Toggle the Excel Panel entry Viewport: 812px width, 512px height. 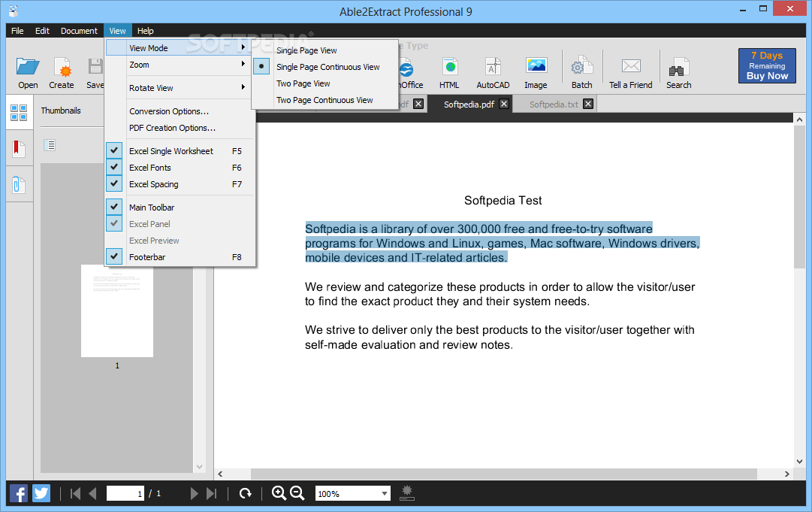(180, 224)
